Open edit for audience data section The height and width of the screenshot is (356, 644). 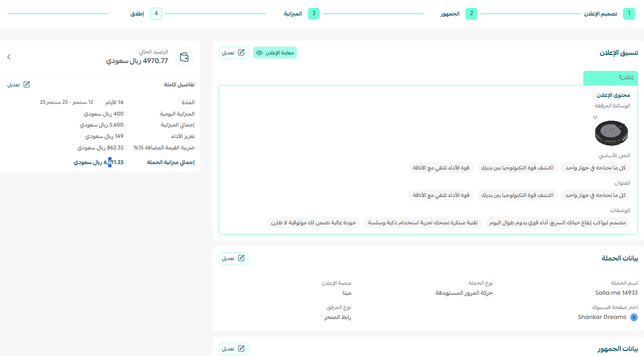click(233, 349)
